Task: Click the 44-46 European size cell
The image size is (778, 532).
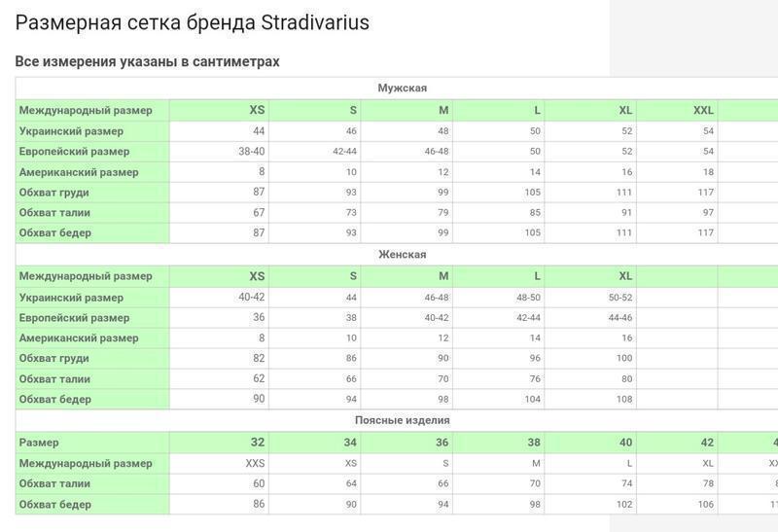Action: coord(620,318)
